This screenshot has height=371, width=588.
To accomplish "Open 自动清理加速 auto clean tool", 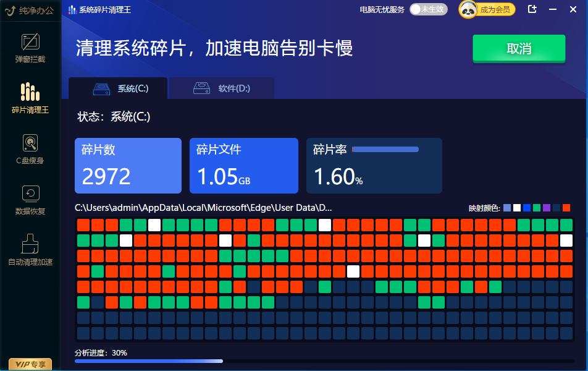I will (x=30, y=251).
